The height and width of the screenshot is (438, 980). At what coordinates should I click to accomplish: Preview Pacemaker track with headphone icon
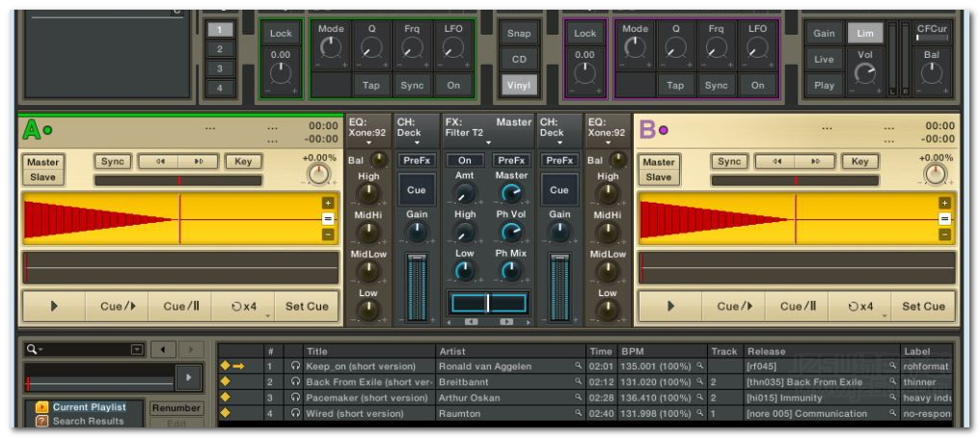[295, 397]
